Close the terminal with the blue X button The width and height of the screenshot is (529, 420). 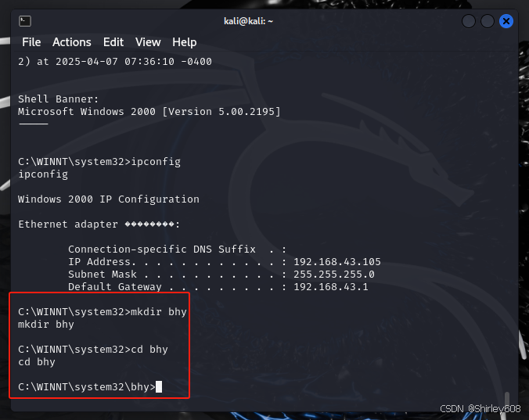506,21
